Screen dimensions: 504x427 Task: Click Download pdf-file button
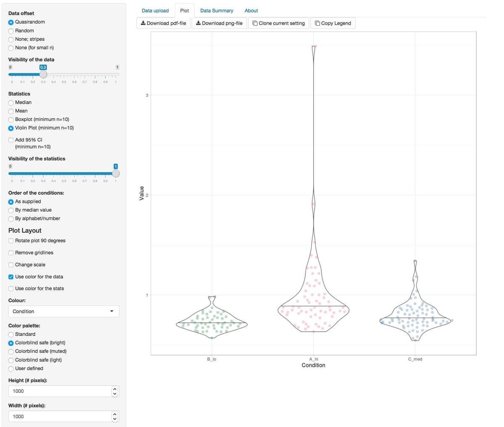[163, 23]
